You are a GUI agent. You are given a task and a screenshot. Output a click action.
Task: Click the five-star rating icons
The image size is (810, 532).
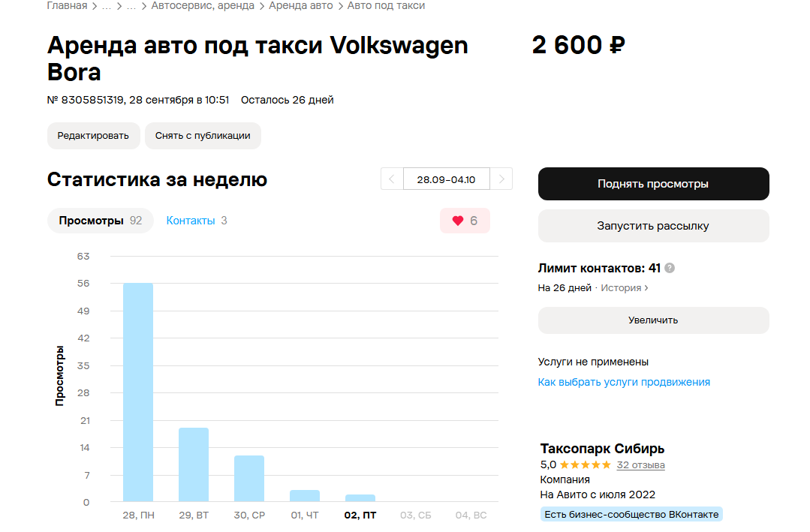click(586, 465)
